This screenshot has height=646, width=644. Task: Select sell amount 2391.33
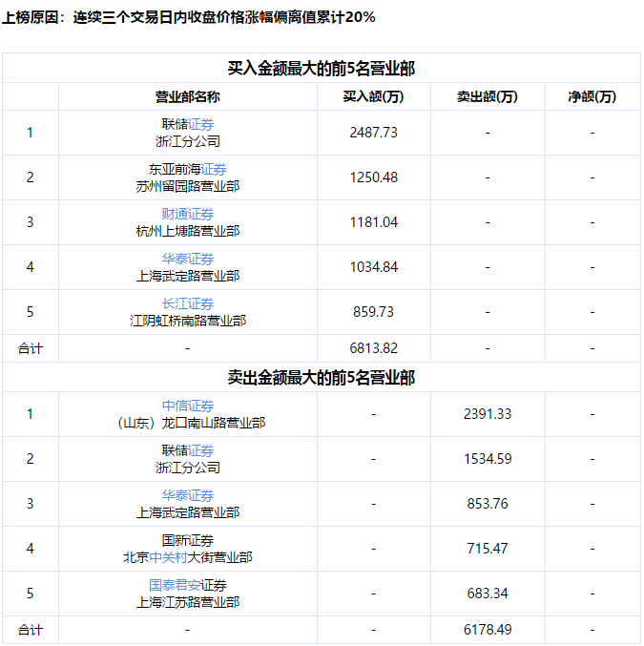click(x=488, y=413)
